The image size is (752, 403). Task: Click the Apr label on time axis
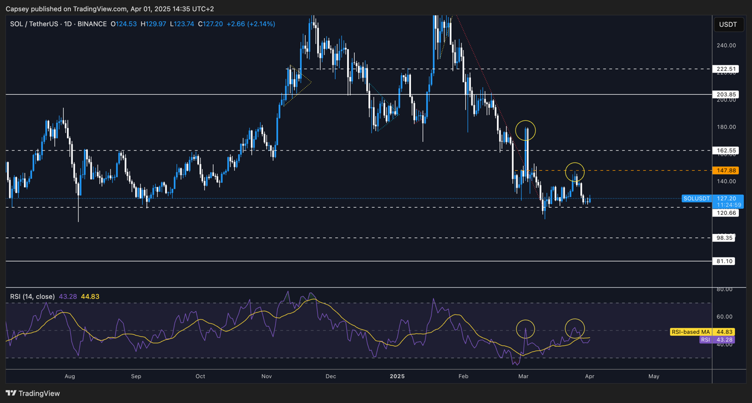[588, 377]
